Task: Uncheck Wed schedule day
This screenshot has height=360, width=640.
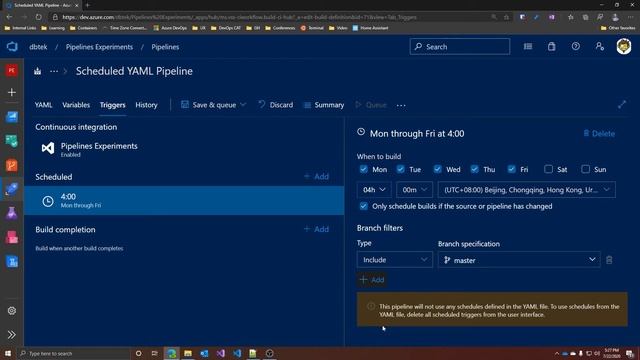Action: pos(438,169)
